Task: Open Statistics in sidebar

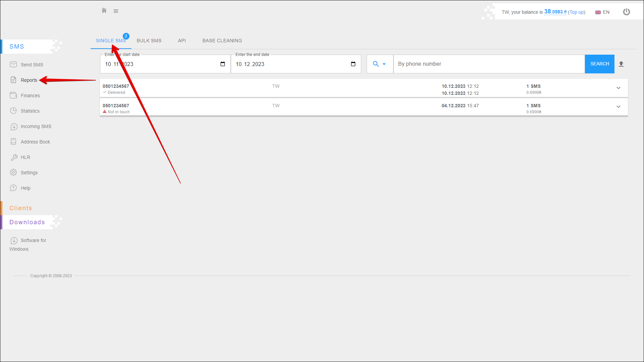Action: click(30, 111)
